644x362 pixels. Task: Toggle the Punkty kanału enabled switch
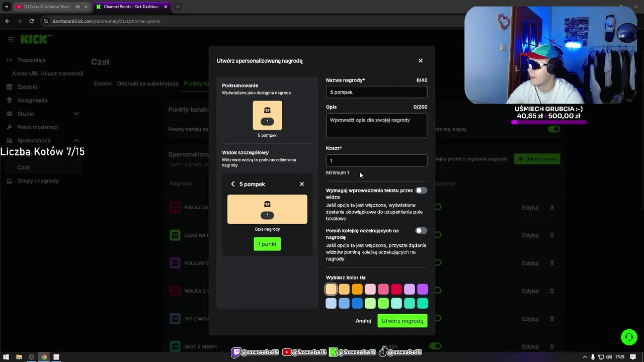coord(554,129)
